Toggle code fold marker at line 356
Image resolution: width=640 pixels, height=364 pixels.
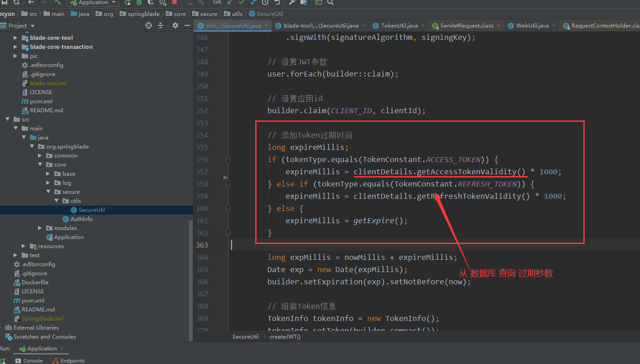(228, 159)
